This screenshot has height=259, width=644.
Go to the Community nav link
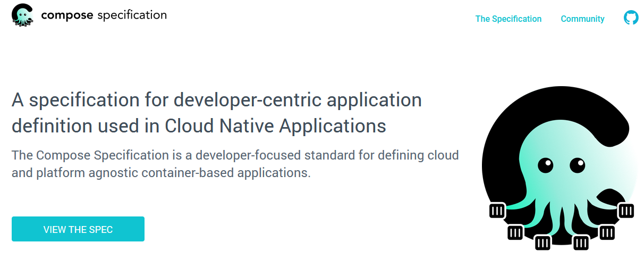(582, 19)
